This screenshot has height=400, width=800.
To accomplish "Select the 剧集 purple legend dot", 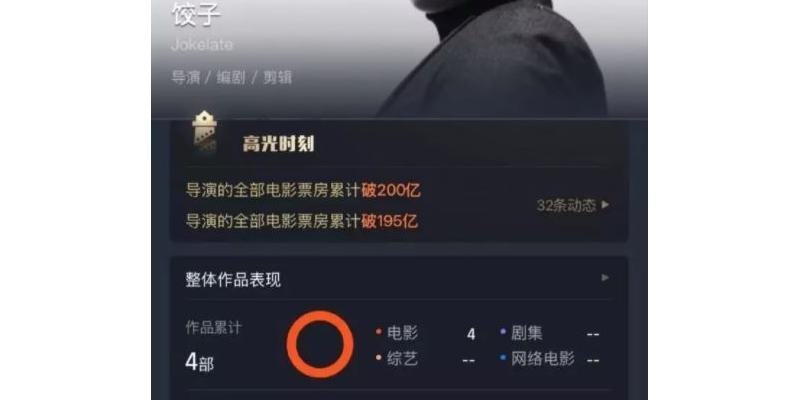I will pos(503,332).
